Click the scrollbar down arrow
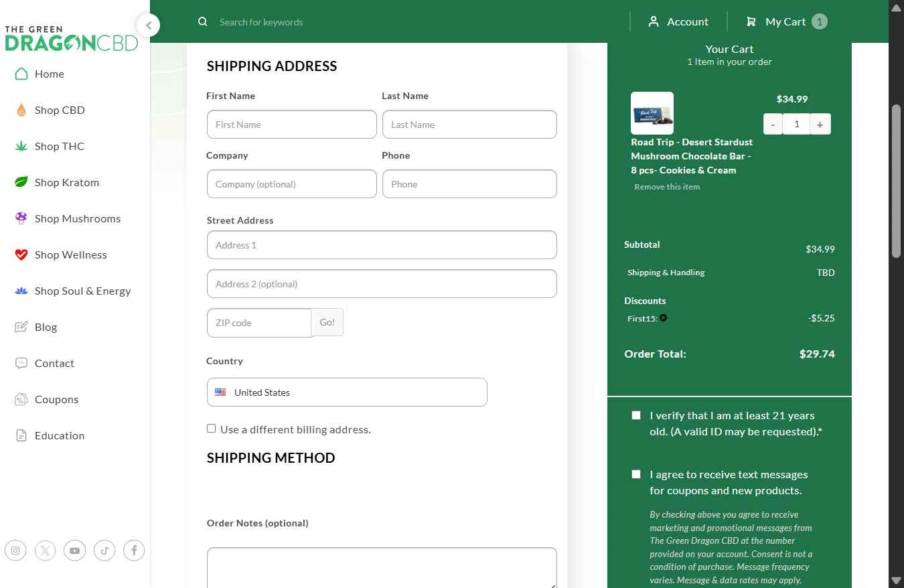This screenshot has height=588, width=904. (897, 581)
